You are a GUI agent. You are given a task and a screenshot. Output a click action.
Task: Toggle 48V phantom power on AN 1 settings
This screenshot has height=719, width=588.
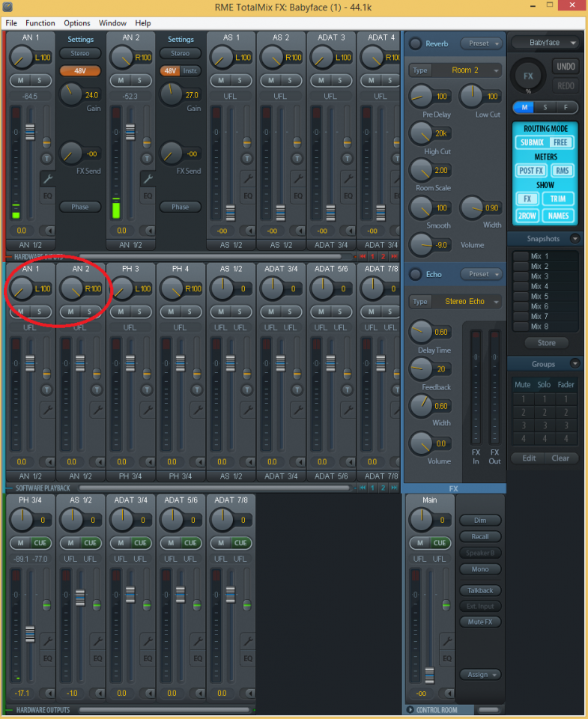(x=80, y=71)
